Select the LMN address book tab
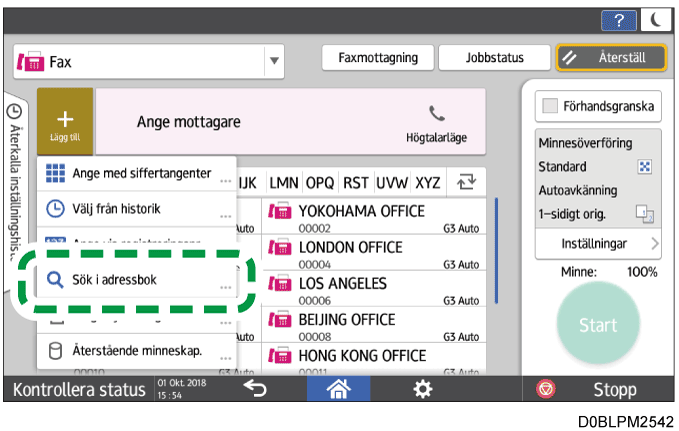This screenshot has height=431, width=679. click(x=285, y=182)
